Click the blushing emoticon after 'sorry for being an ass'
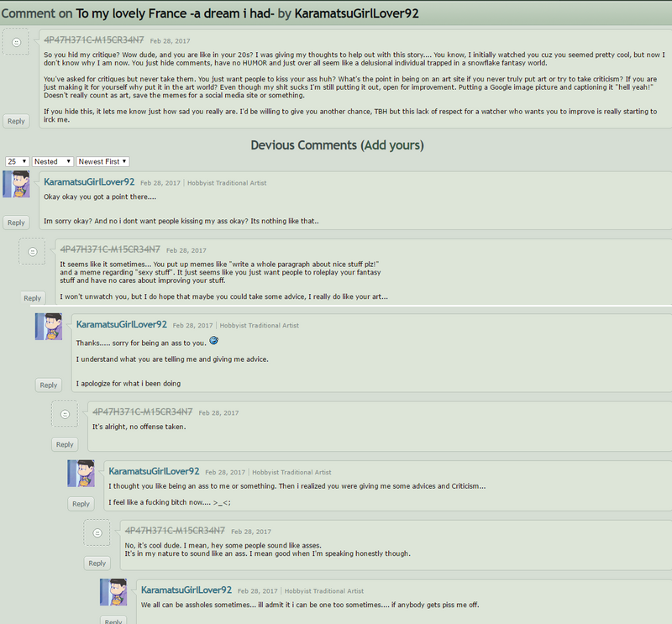 point(214,341)
